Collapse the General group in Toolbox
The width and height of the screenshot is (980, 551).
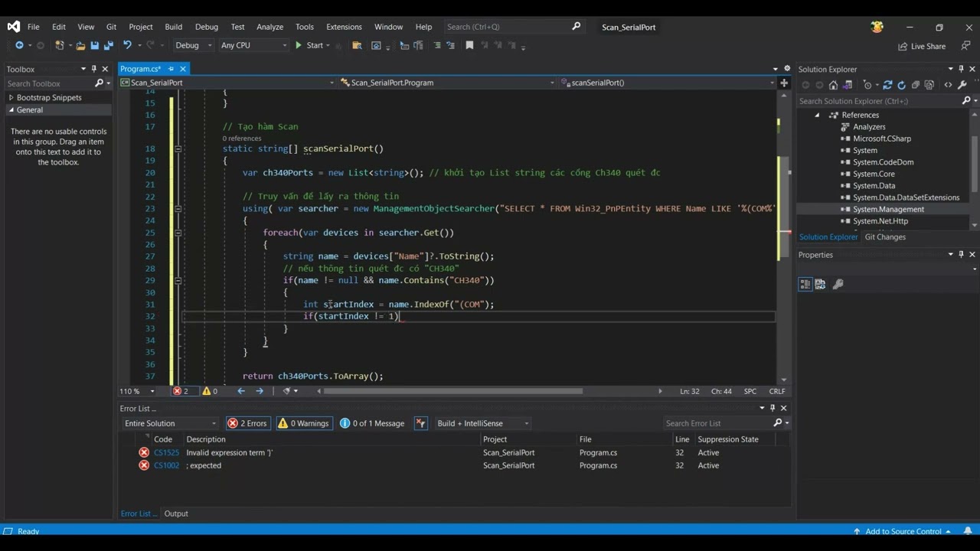[x=11, y=110]
